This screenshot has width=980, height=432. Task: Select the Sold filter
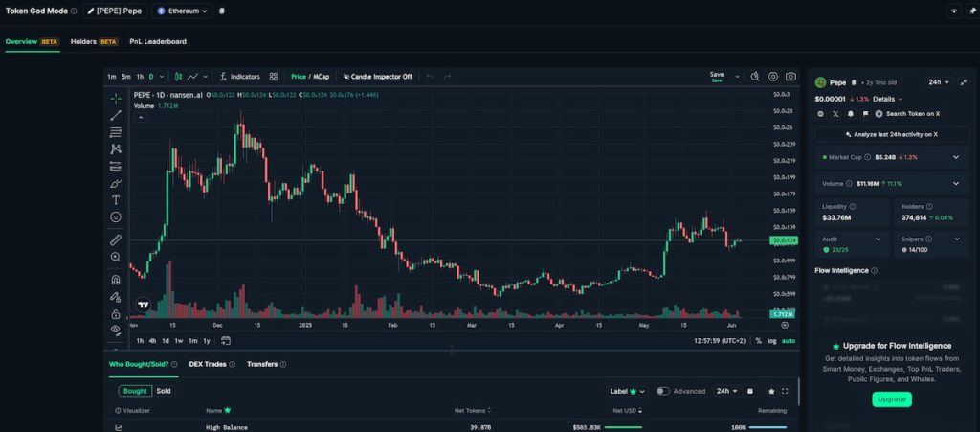[x=164, y=392]
